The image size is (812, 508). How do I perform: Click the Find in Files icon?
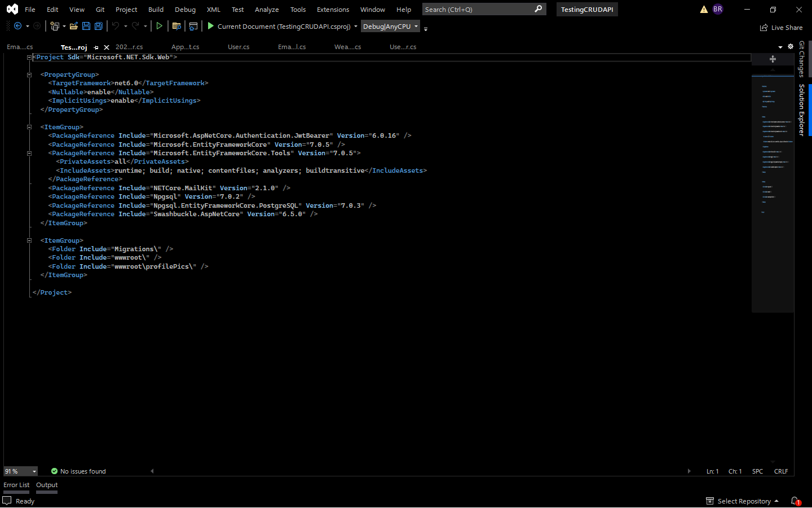click(x=177, y=26)
